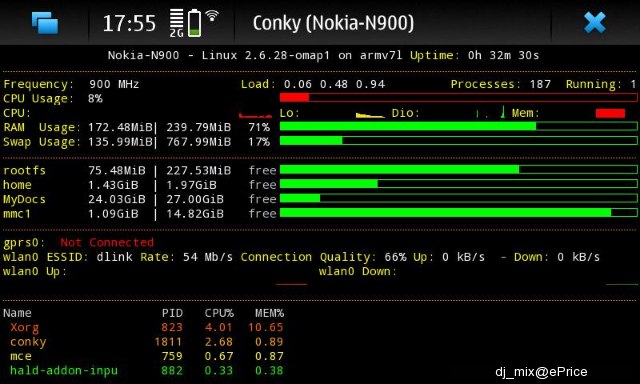Click the red Mem graph block
The width and height of the screenshot is (640, 384).
click(x=610, y=113)
